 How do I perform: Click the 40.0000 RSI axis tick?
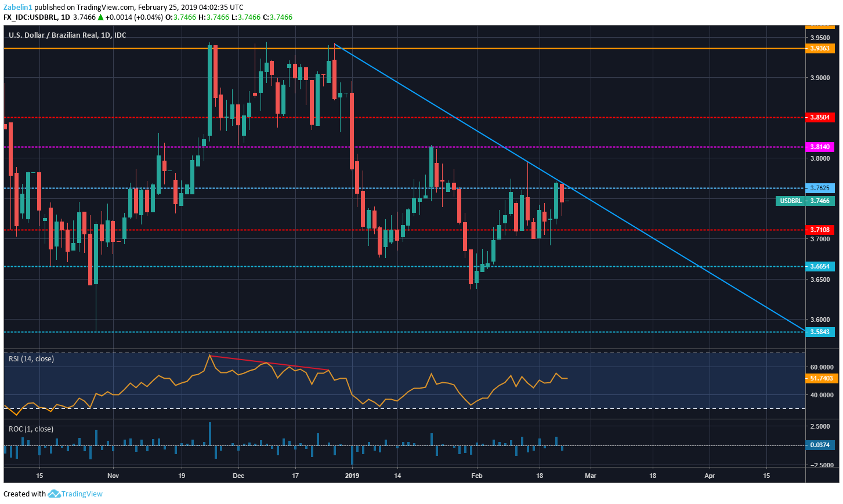point(822,395)
